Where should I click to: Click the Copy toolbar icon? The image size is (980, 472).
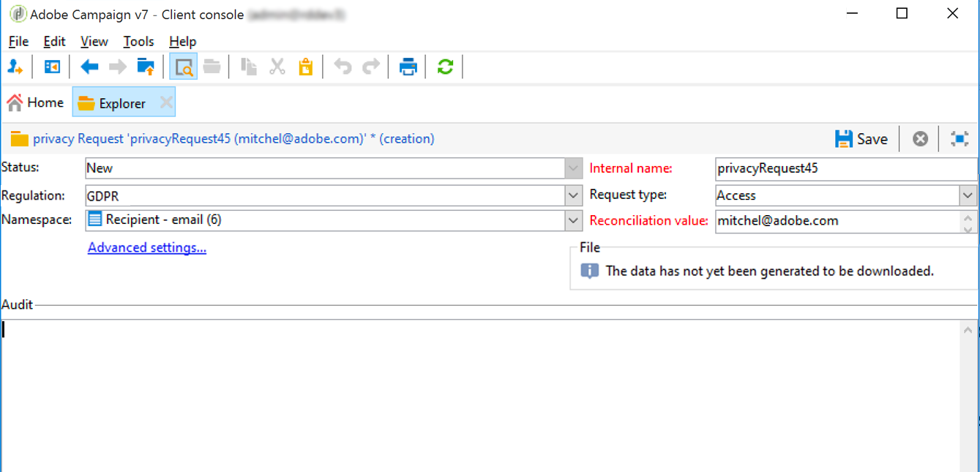[x=249, y=67]
